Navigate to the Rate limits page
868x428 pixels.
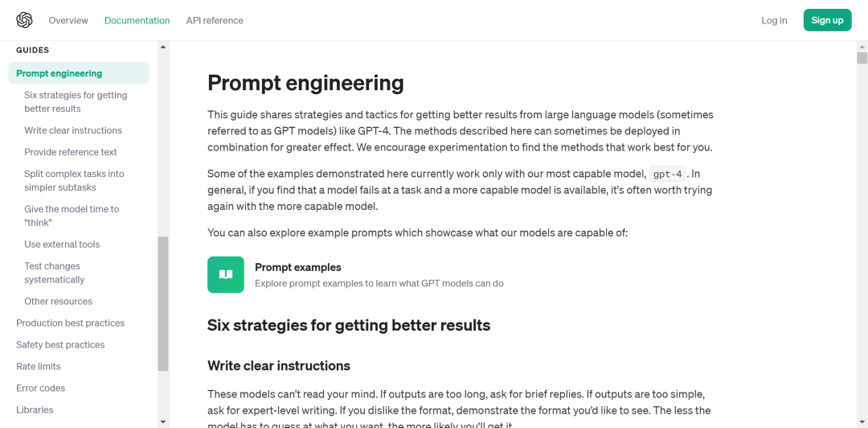(x=39, y=367)
